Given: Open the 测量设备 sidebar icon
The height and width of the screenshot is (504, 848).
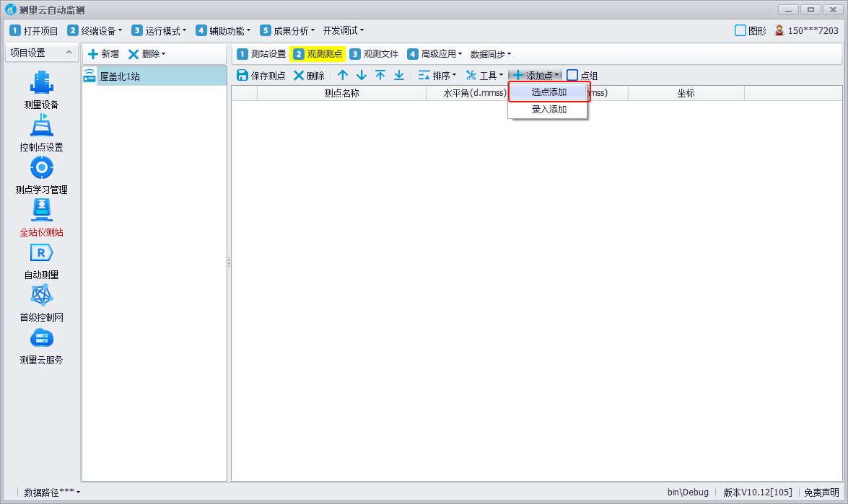Looking at the screenshot, I should tap(41, 82).
